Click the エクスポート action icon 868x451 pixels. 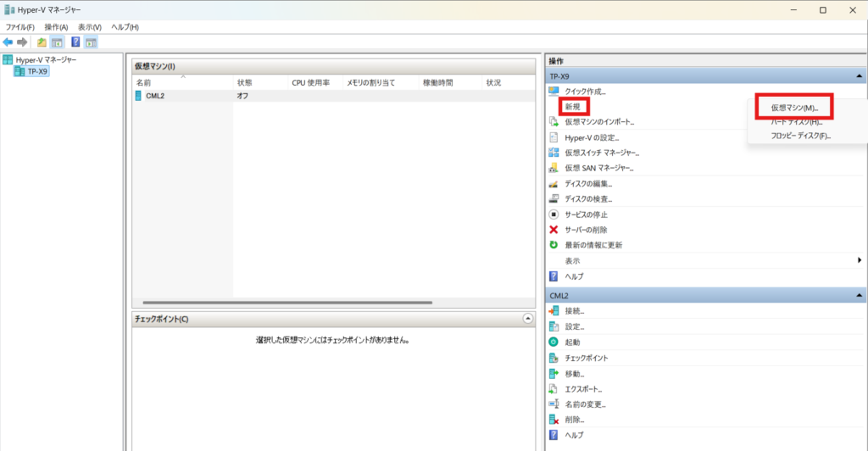point(554,389)
